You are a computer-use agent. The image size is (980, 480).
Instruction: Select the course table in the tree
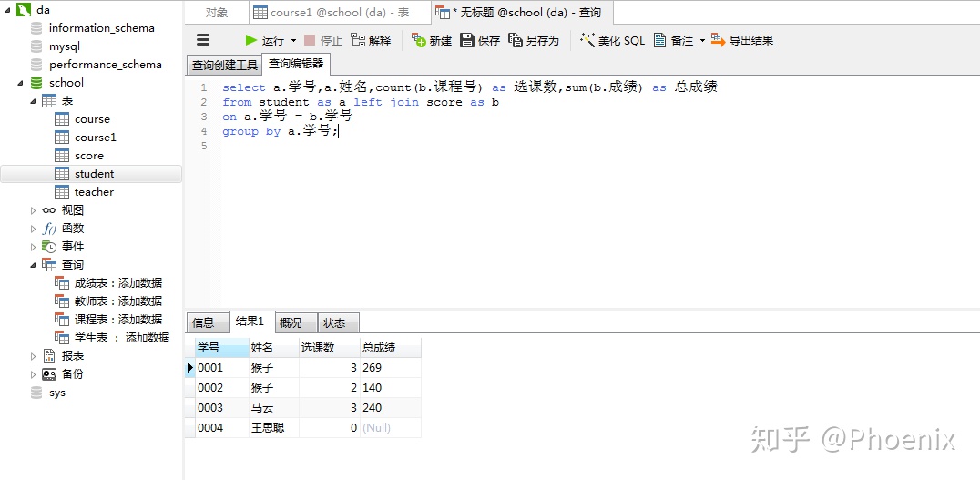coord(92,119)
